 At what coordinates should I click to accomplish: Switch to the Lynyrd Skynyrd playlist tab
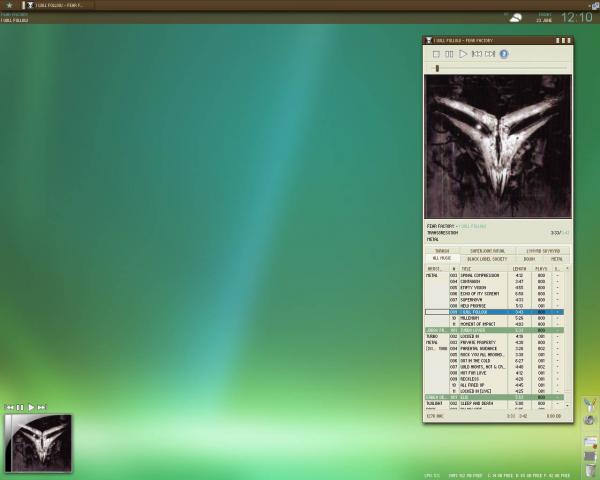coord(543,251)
